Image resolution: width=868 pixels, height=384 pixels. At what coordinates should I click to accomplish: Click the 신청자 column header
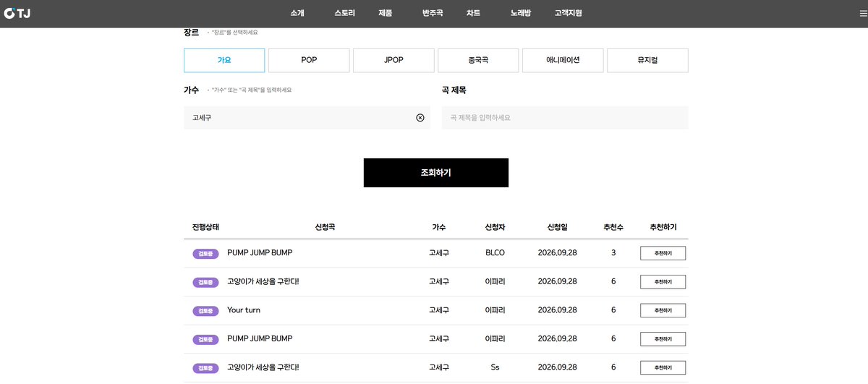pyautogui.click(x=495, y=227)
